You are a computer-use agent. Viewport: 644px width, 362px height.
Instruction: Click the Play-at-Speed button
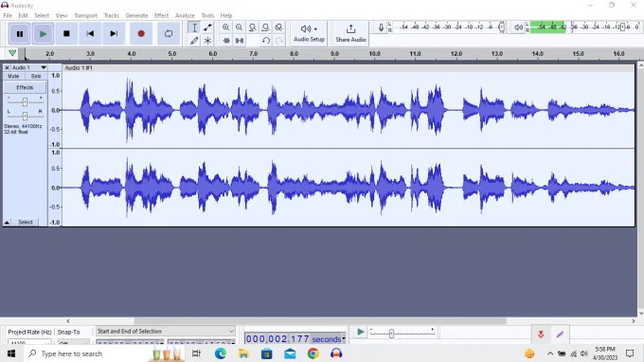(x=360, y=332)
